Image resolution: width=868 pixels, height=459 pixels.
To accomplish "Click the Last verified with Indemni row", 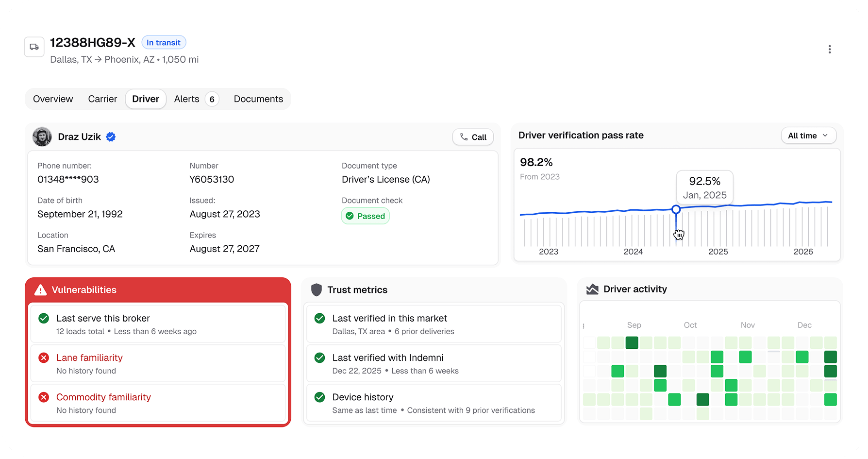I will (434, 364).
